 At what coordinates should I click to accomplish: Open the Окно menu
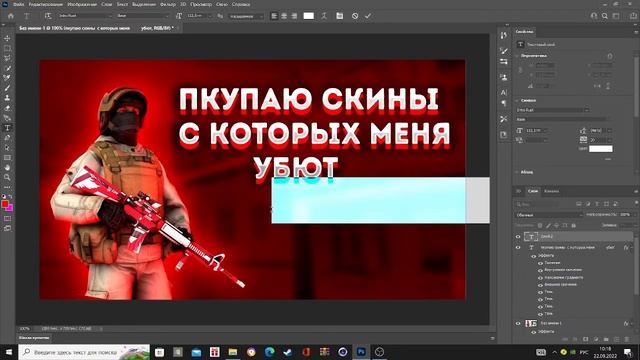click(x=222, y=4)
